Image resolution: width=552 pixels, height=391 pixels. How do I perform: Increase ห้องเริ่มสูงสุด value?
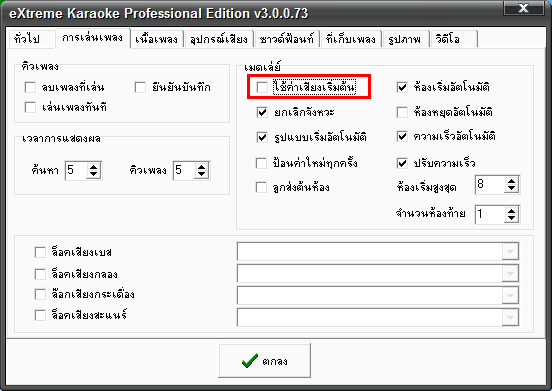pos(512,181)
